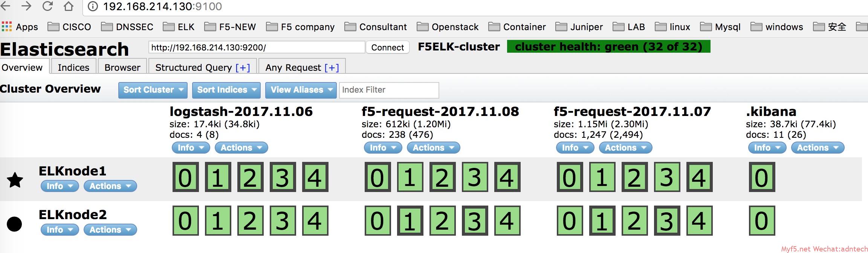The height and width of the screenshot is (253, 868).
Task: Reload the page with refresh icon
Action: 47,6
